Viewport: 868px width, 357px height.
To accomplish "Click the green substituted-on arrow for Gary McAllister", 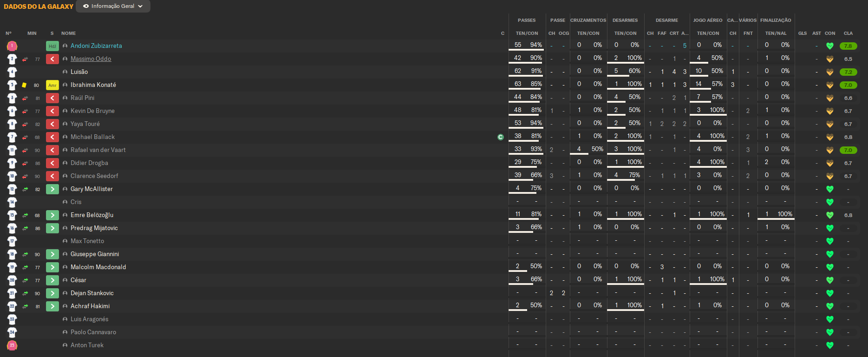I will coord(52,189).
